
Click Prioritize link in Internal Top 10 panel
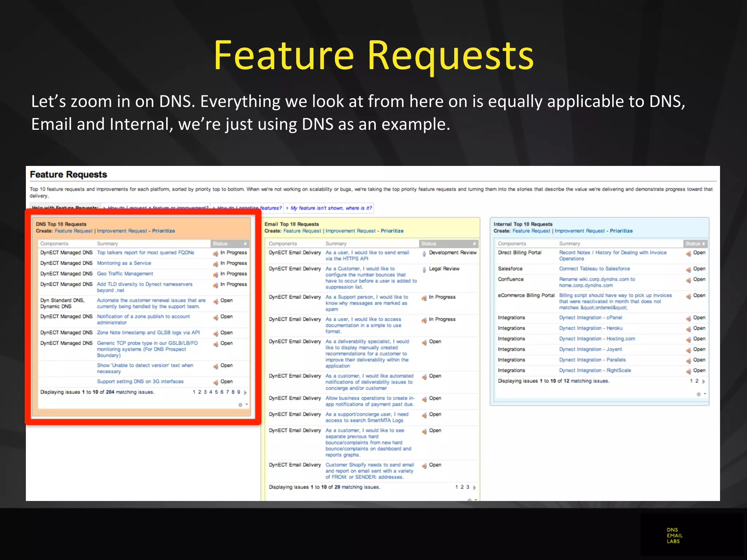pos(621,231)
